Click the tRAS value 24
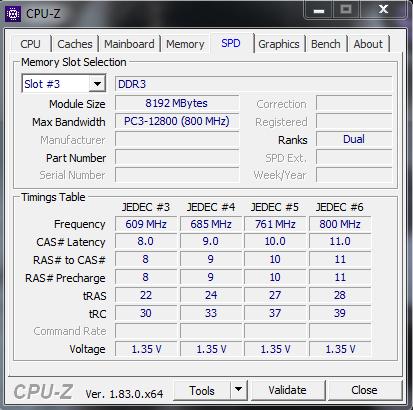The height and width of the screenshot is (410, 413). tap(211, 295)
